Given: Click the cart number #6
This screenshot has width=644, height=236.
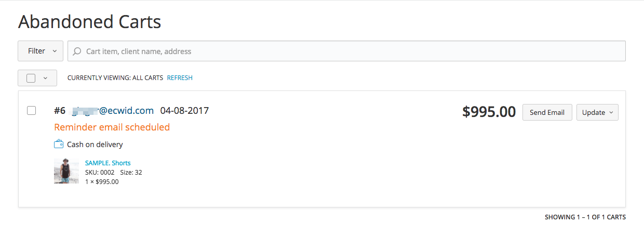Looking at the screenshot, I should pyautogui.click(x=60, y=111).
